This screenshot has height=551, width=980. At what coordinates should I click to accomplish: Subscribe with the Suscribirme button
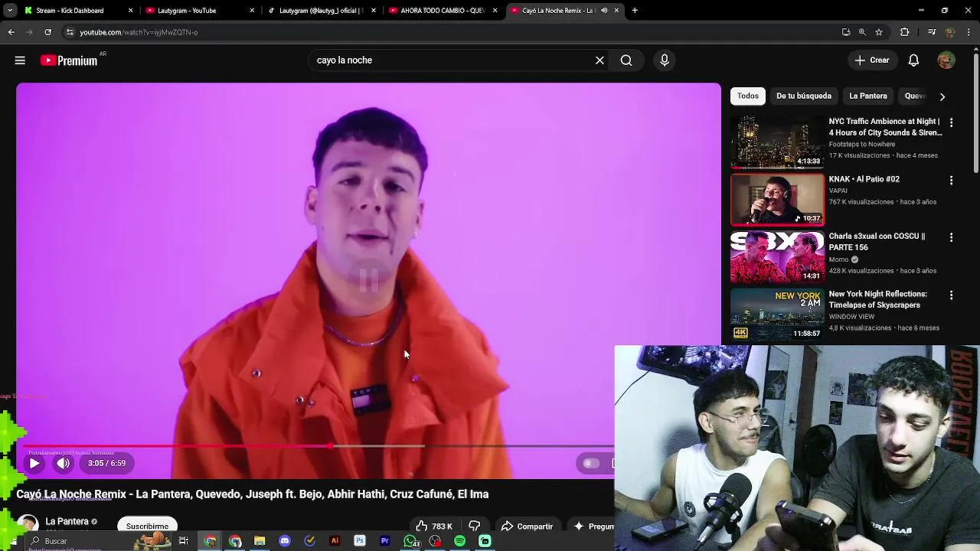click(x=147, y=527)
